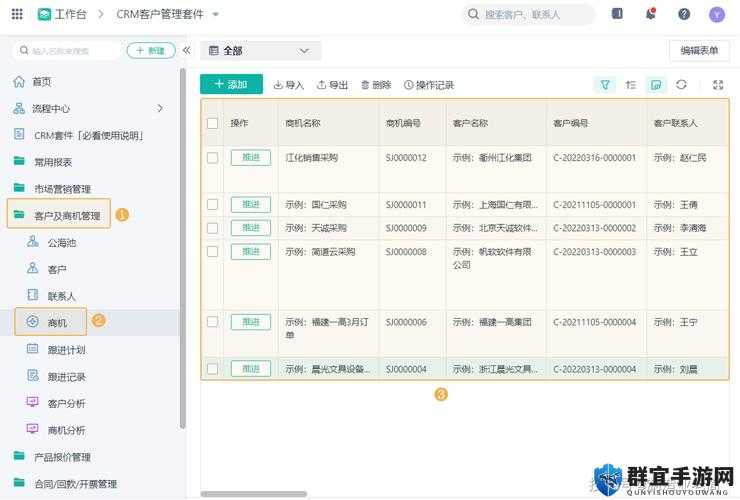Check the row for 示例: 国仁采购

click(212, 204)
